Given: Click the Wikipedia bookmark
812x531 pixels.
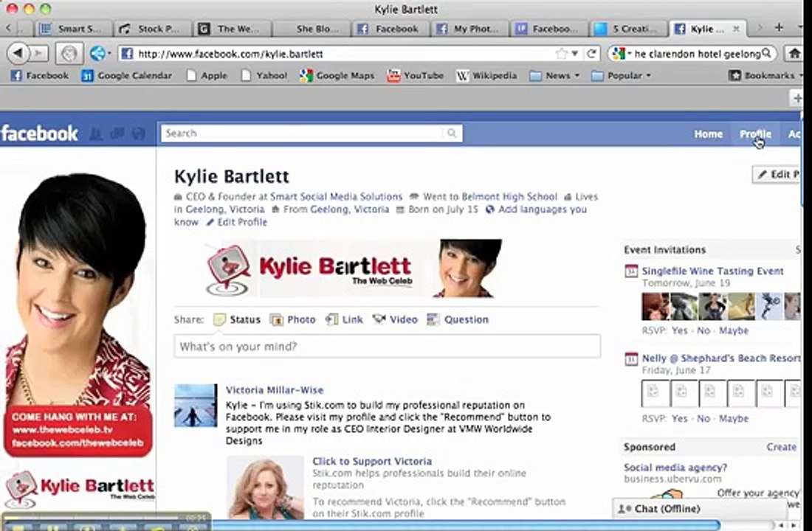Looking at the screenshot, I should [486, 75].
